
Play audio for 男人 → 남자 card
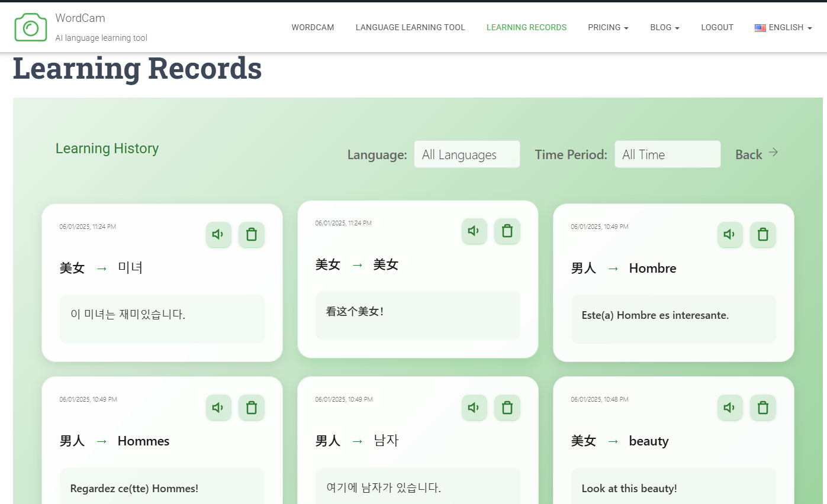click(474, 408)
